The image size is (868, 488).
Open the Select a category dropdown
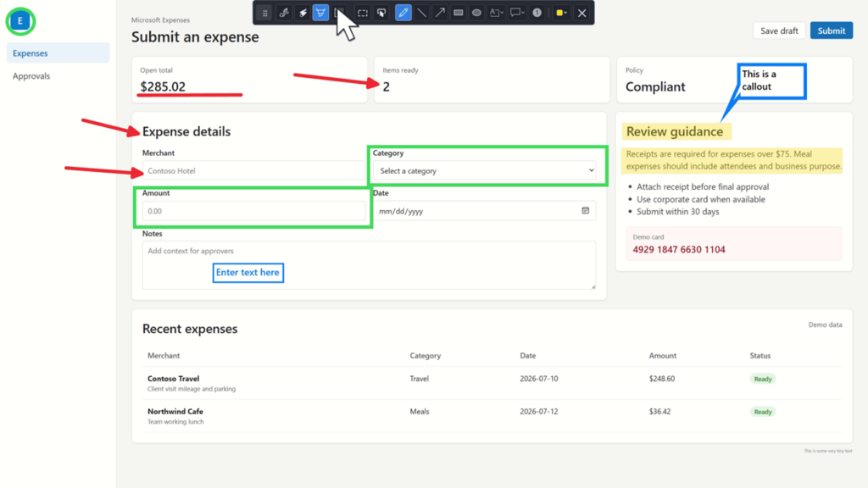(x=484, y=170)
